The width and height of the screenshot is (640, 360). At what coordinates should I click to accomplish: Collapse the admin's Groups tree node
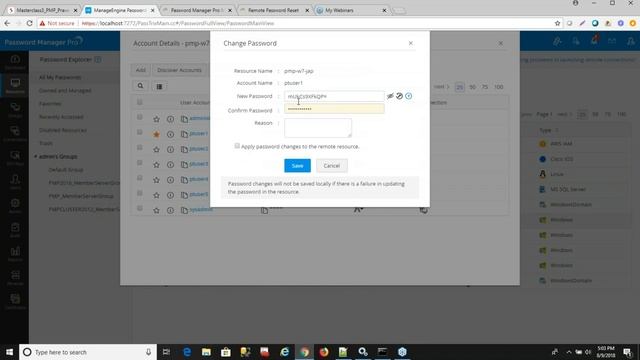tap(36, 156)
